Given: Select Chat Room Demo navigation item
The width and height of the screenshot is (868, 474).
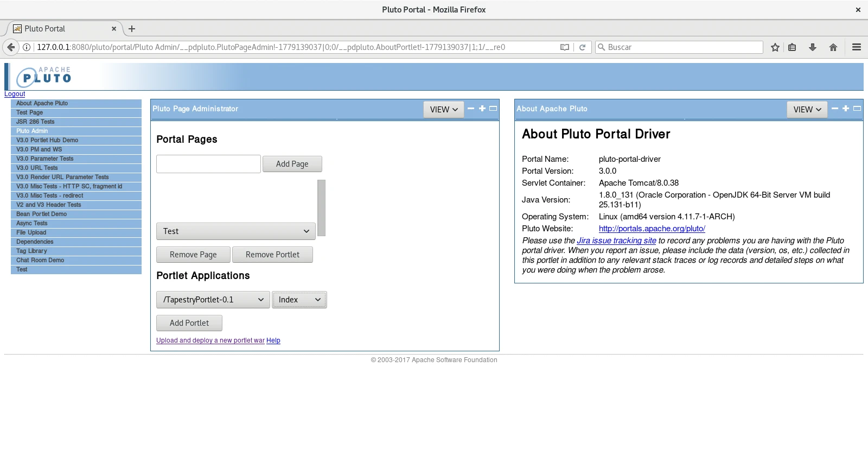Looking at the screenshot, I should click(40, 260).
